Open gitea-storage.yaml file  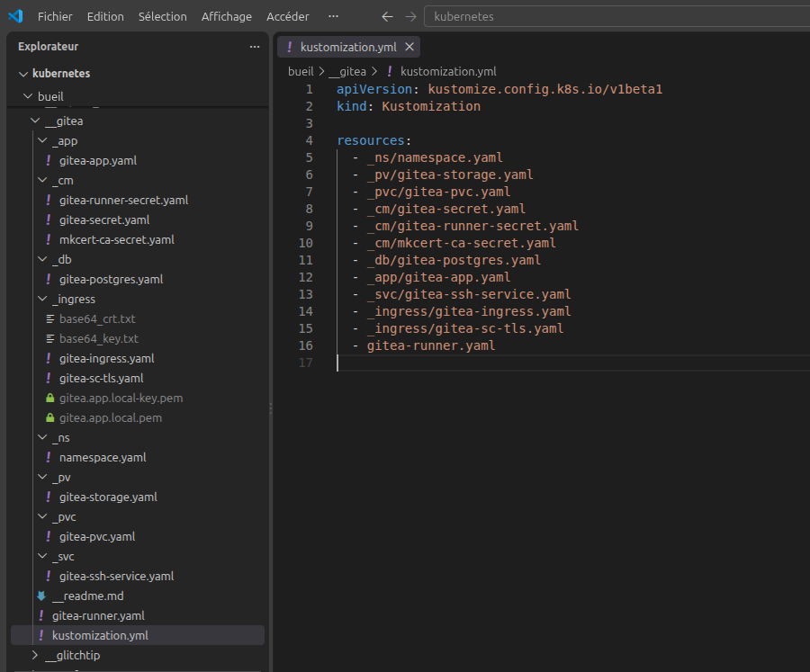[108, 497]
